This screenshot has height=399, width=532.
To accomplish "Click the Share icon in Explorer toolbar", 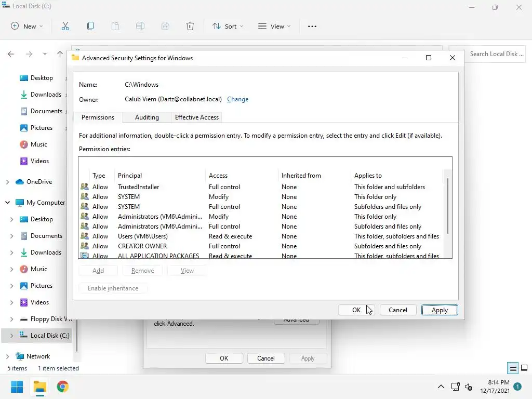I will (165, 26).
